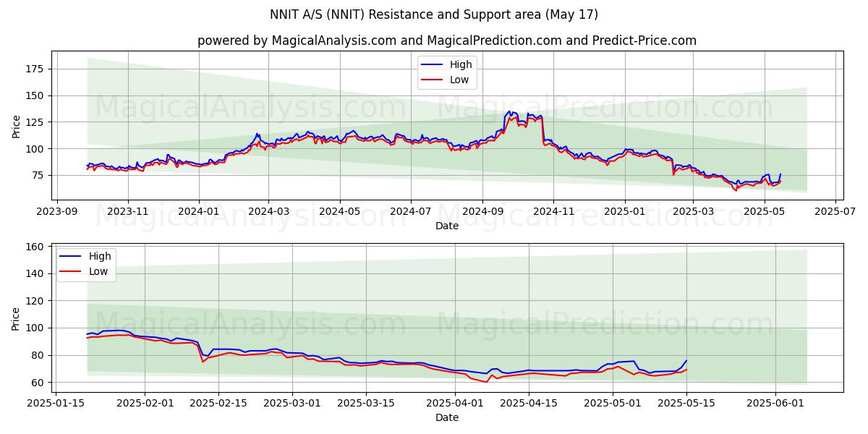868x434 pixels.
Task: Click the '2025-02-01' x-axis label on the bottom chart
Action: coord(145,404)
